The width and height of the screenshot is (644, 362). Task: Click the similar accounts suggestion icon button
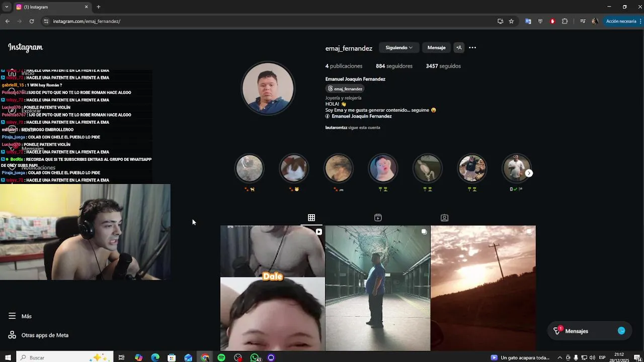459,48
